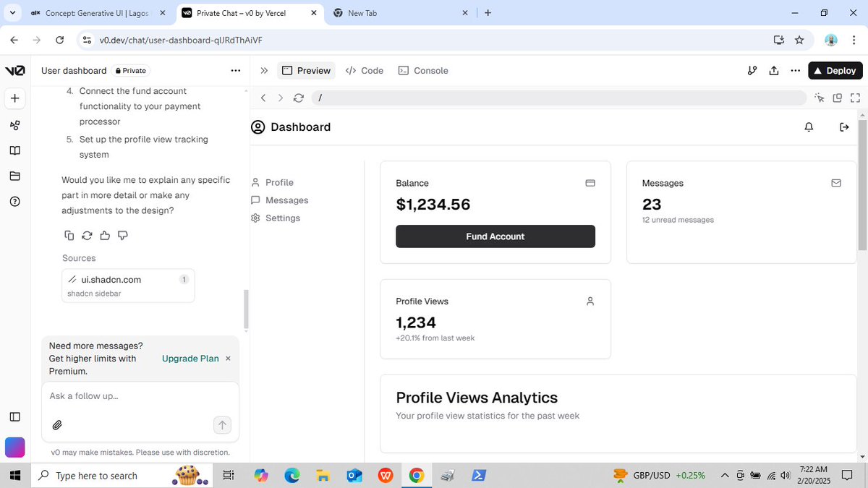Open the Concept: Generative UI browser tab
This screenshot has height=488, width=868.
[x=98, y=13]
